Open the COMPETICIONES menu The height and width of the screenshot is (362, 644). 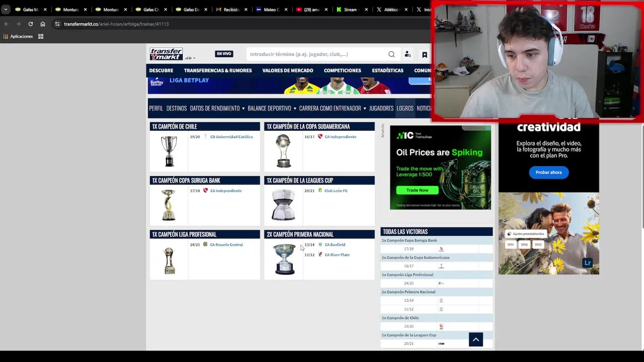pyautogui.click(x=343, y=70)
